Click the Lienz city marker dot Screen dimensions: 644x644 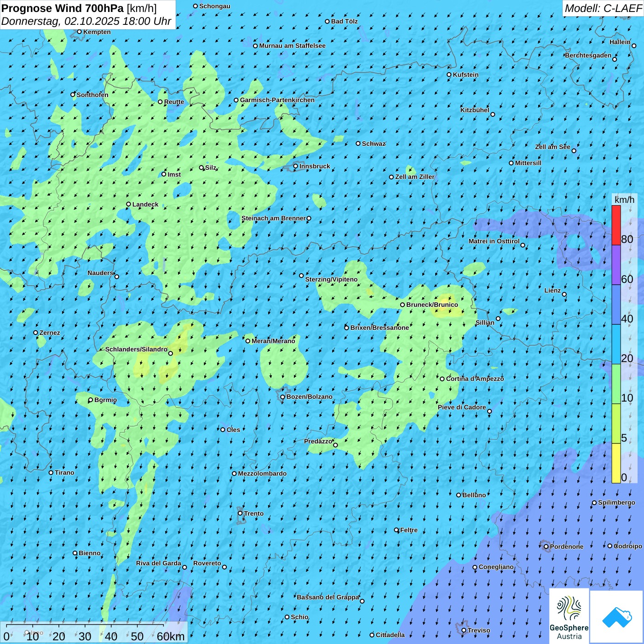(x=564, y=294)
